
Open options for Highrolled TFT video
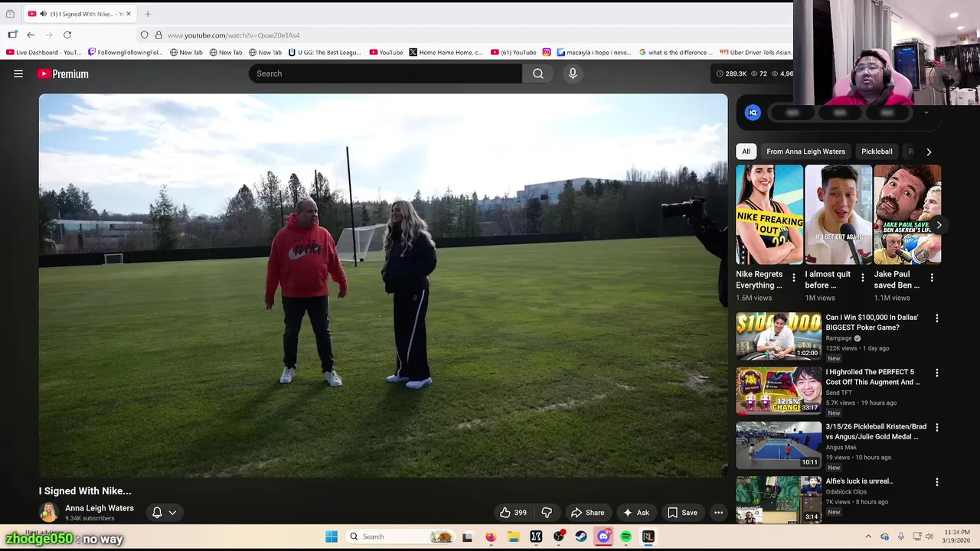tap(936, 373)
